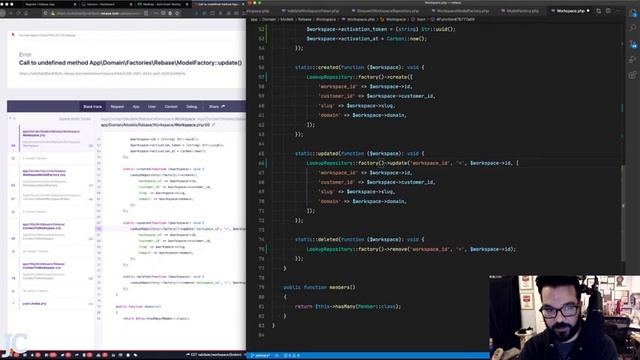Open the Source Control icon in the activity bar

point(633,44)
